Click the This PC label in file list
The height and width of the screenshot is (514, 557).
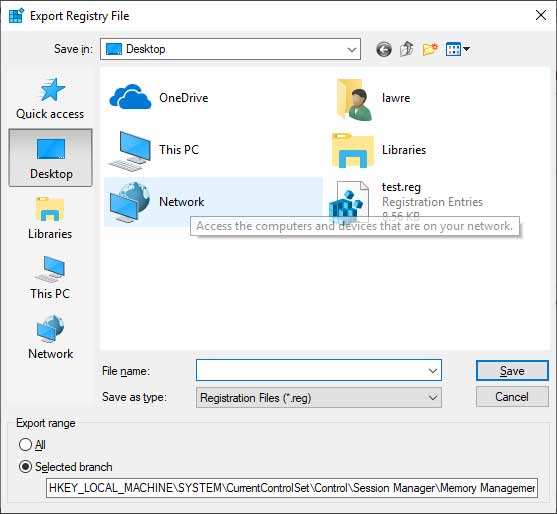click(x=179, y=150)
